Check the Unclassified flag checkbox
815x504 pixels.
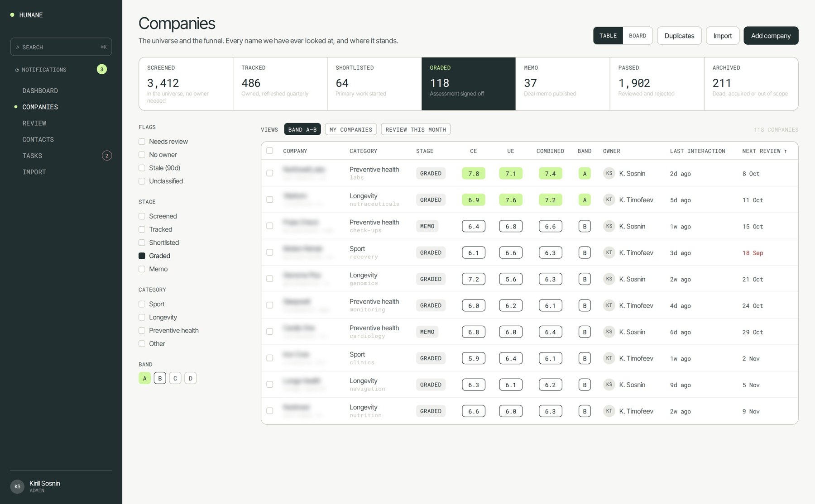coord(142,181)
